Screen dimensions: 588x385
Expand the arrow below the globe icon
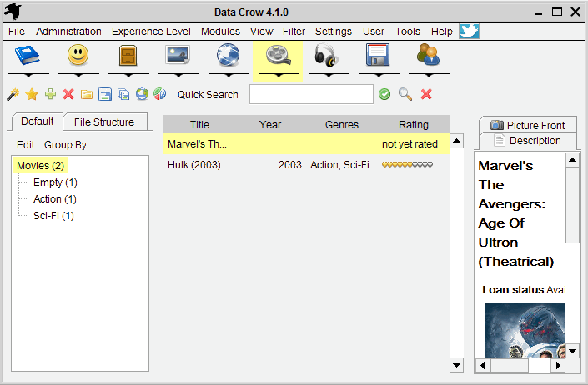click(229, 75)
